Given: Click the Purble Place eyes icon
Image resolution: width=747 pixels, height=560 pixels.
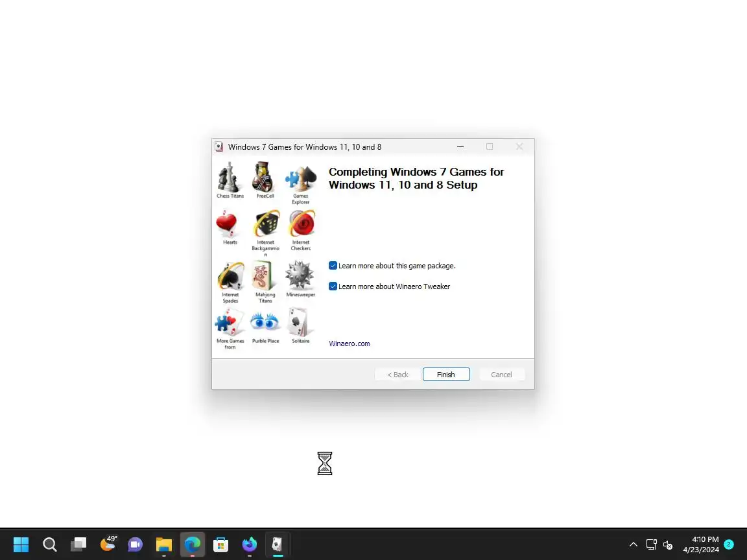Looking at the screenshot, I should click(x=265, y=321).
